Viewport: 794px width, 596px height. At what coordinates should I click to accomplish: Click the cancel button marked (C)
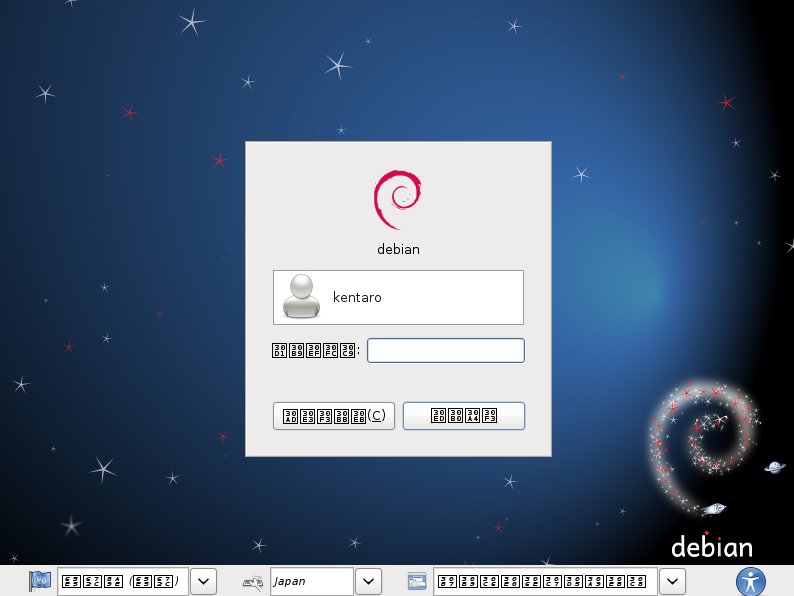(334, 416)
